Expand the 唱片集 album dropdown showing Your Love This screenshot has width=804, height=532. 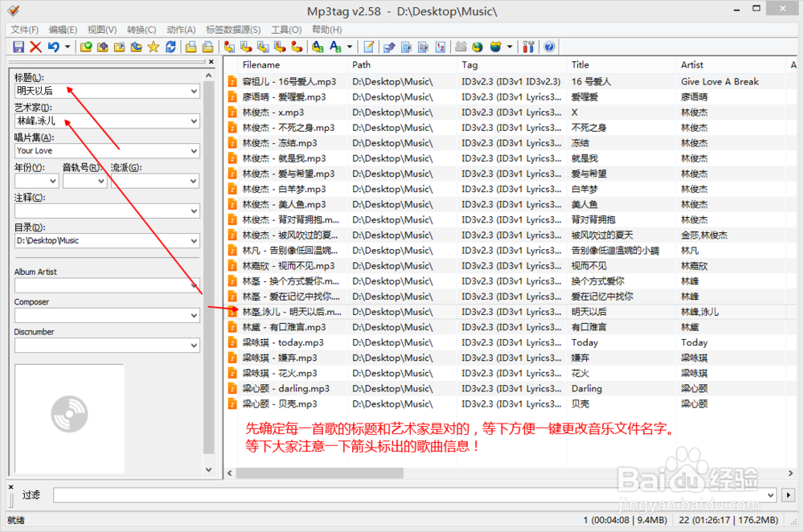click(x=194, y=151)
